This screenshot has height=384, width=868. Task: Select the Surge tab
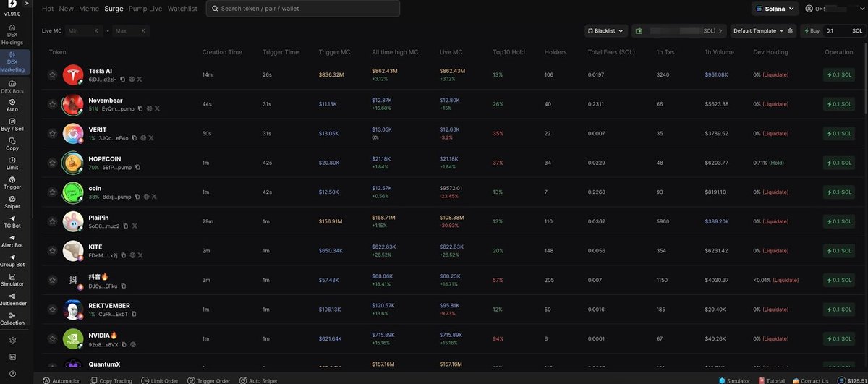[x=114, y=9]
